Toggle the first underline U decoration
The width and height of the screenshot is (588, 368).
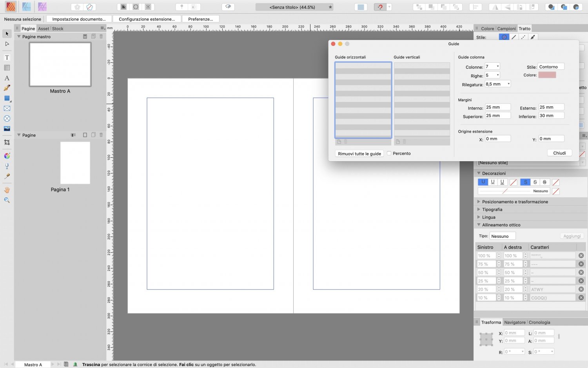483,182
